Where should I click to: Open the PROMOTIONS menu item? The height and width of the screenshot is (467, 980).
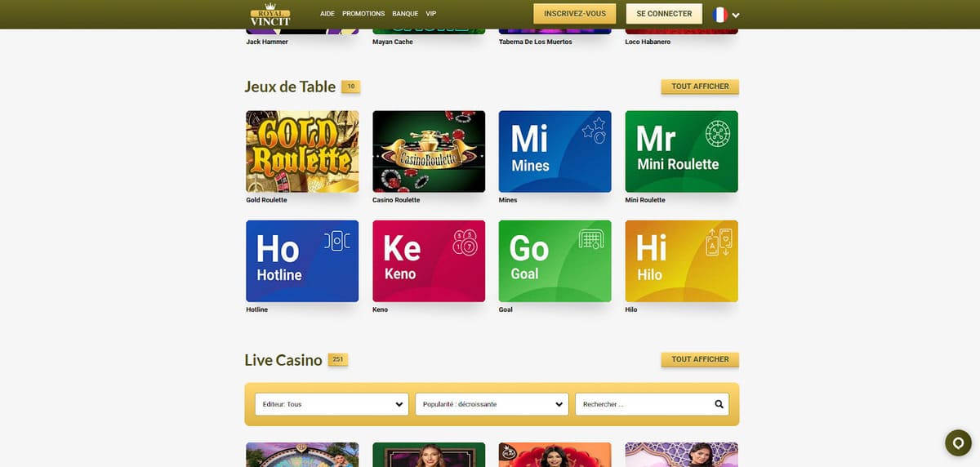coord(363,14)
